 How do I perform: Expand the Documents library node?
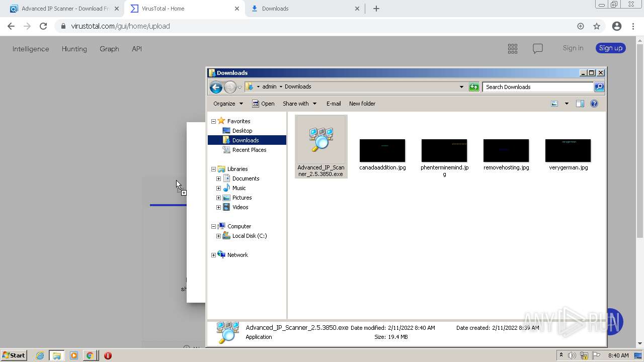(x=218, y=178)
